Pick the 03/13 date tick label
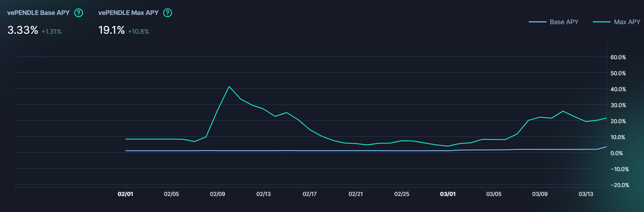 pos(586,194)
